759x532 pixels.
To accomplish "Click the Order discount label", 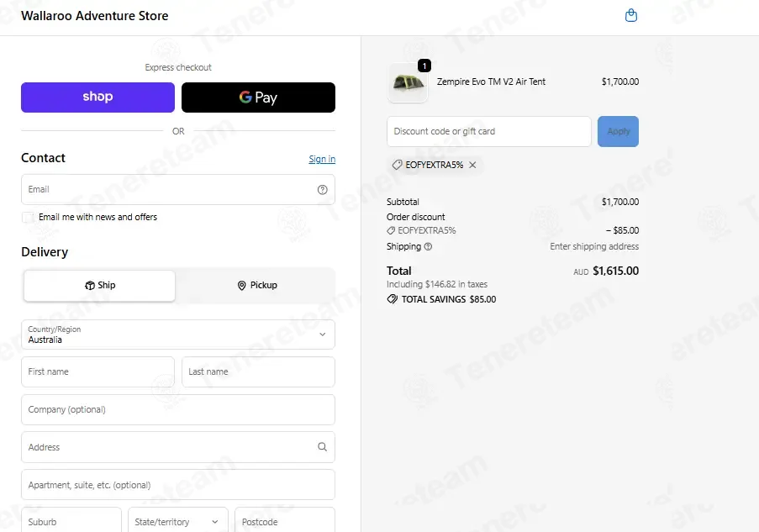I will tap(415, 217).
